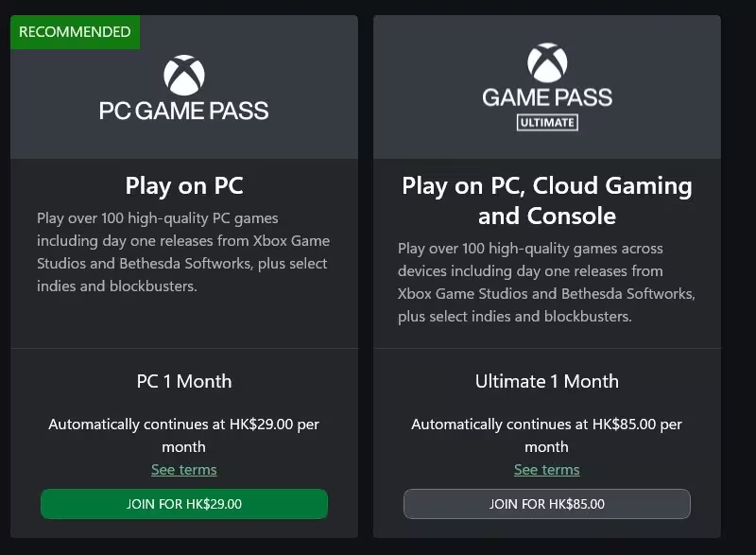Click the PC GAME PASS logo text
756x555 pixels.
click(x=183, y=111)
